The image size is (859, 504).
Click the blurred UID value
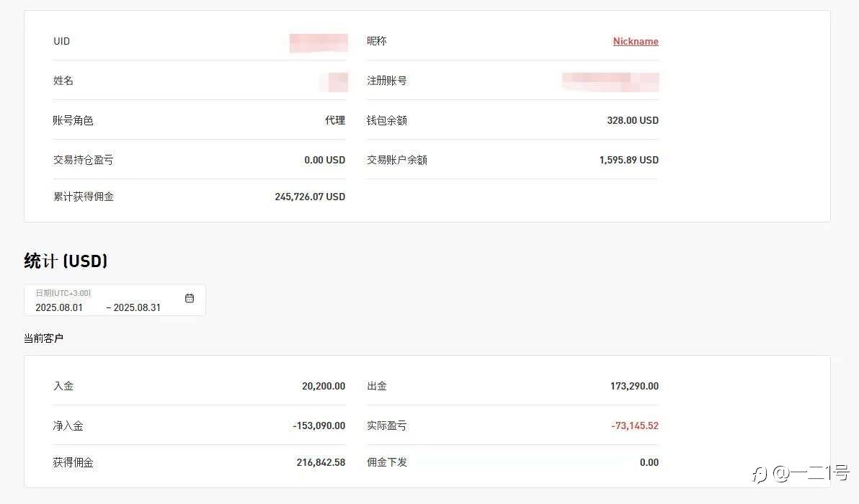click(319, 42)
